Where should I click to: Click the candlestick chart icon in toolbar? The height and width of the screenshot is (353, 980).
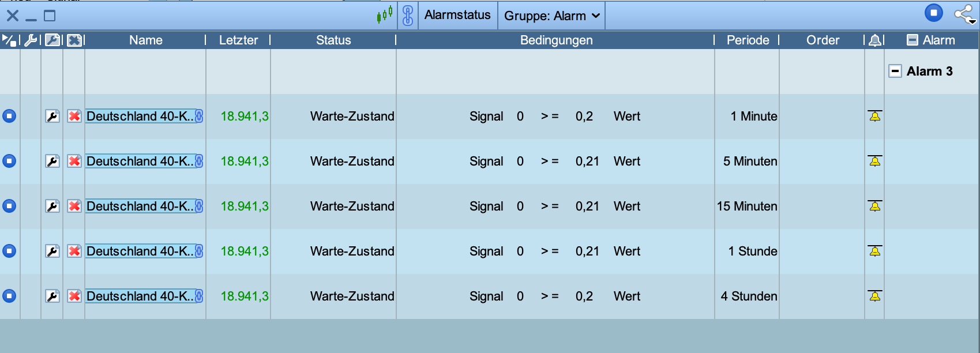tap(385, 14)
